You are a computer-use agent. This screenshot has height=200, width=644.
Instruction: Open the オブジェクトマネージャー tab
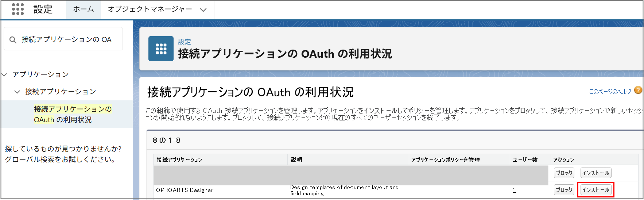(150, 9)
